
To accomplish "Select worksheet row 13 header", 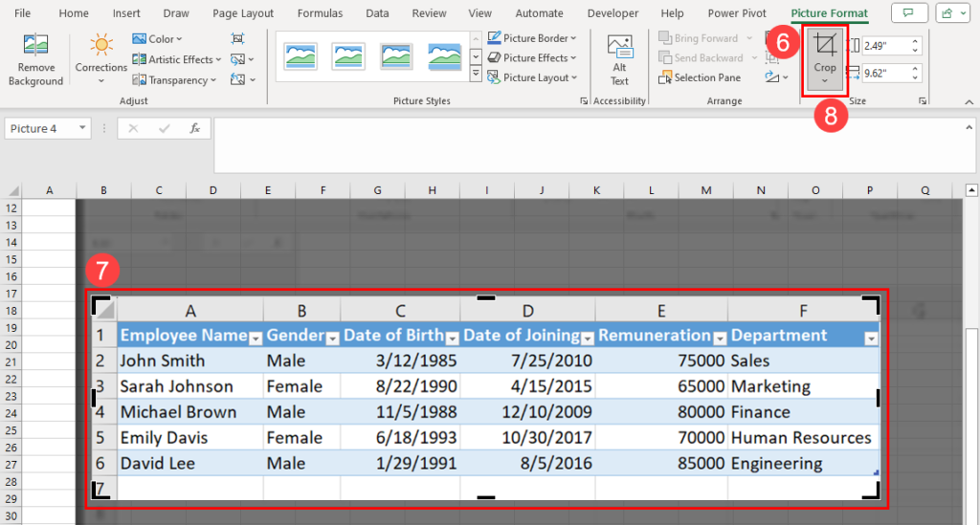I will click(11, 225).
